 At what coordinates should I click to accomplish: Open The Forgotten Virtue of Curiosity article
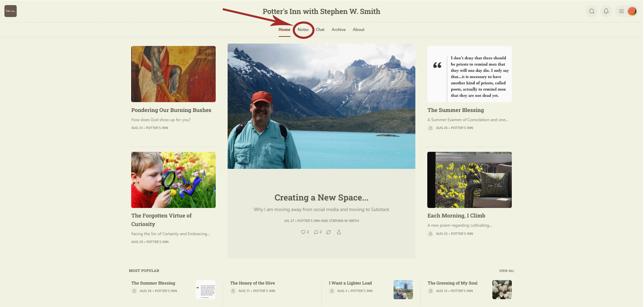(x=162, y=220)
